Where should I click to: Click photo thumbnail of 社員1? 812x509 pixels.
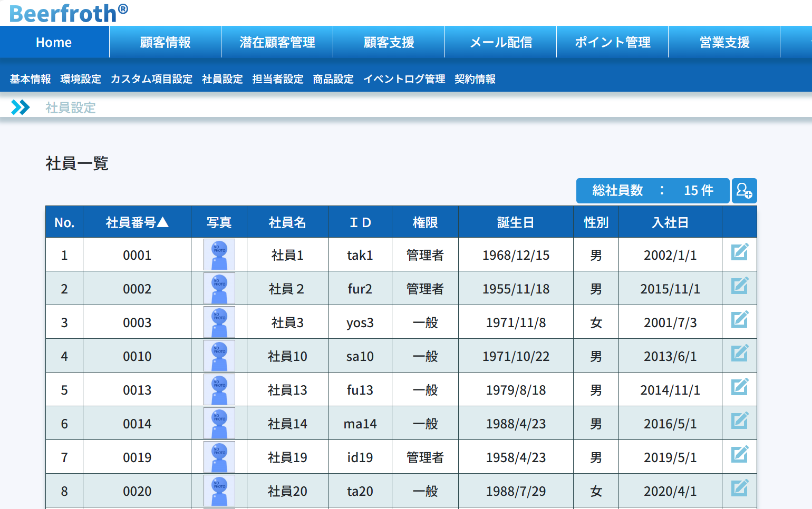pyautogui.click(x=219, y=255)
